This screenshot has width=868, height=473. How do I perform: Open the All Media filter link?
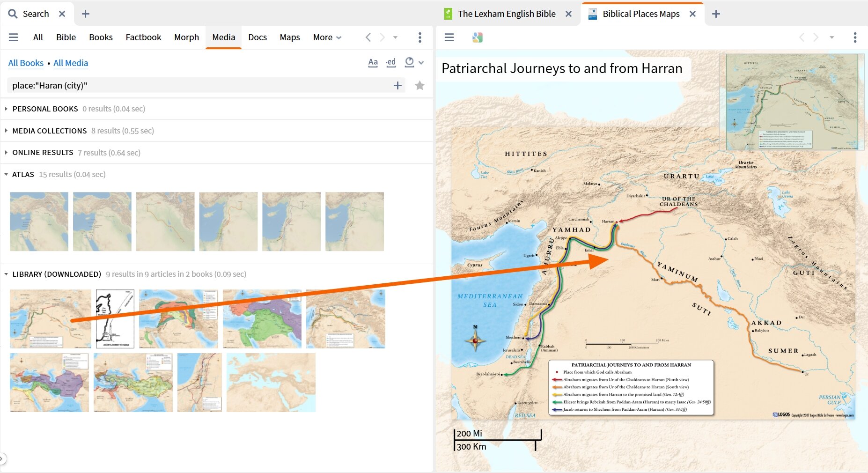tap(70, 63)
